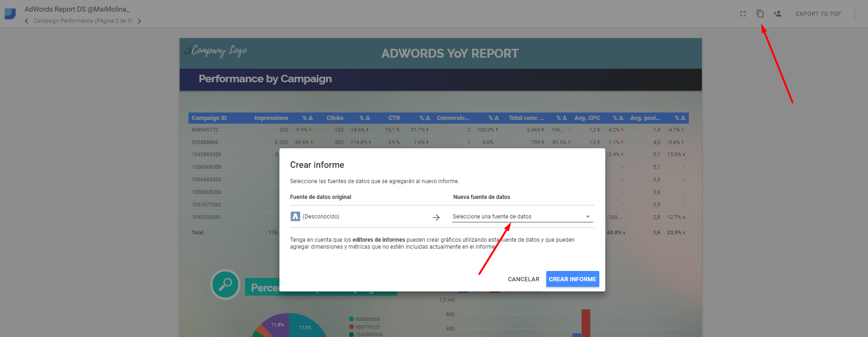
Task: Click the magnifier search circle icon
Action: coord(225,284)
